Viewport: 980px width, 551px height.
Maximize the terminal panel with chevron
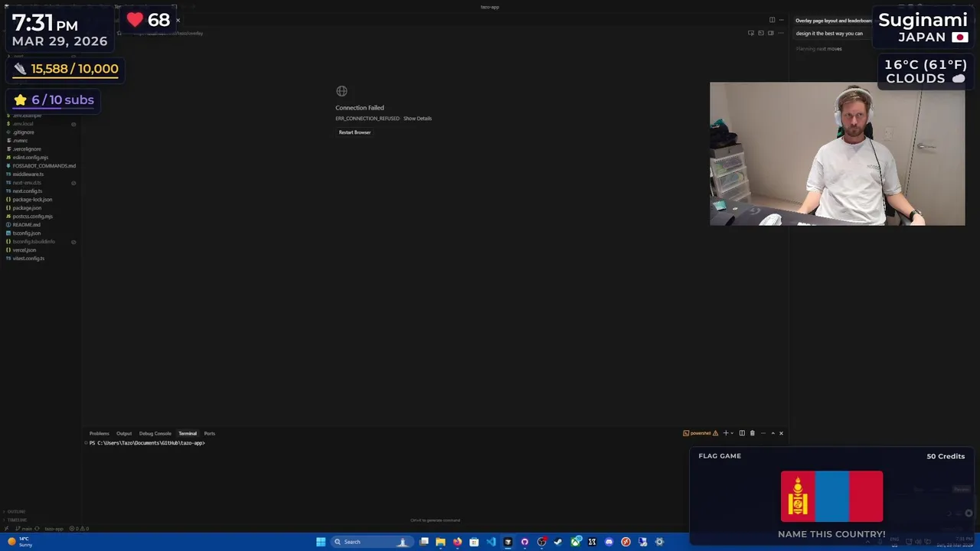click(773, 433)
